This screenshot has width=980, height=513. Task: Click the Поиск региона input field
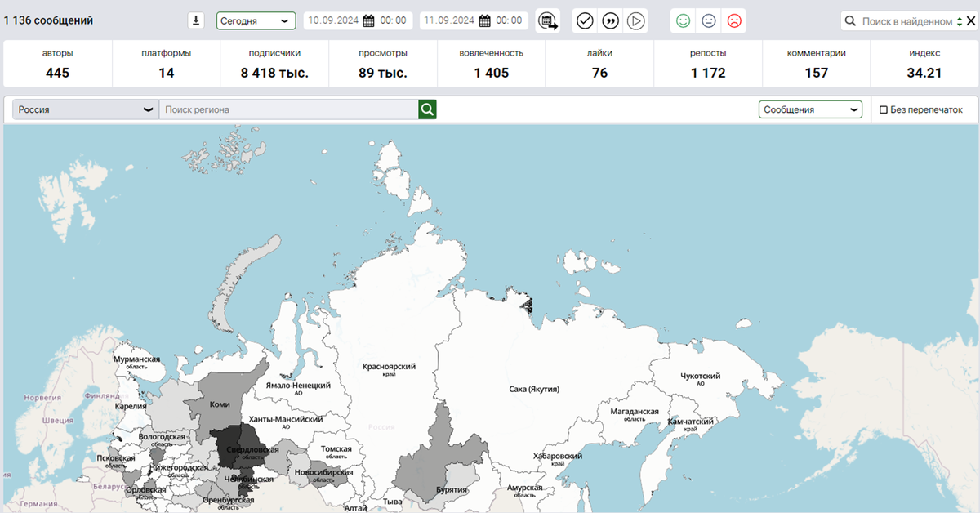(288, 109)
